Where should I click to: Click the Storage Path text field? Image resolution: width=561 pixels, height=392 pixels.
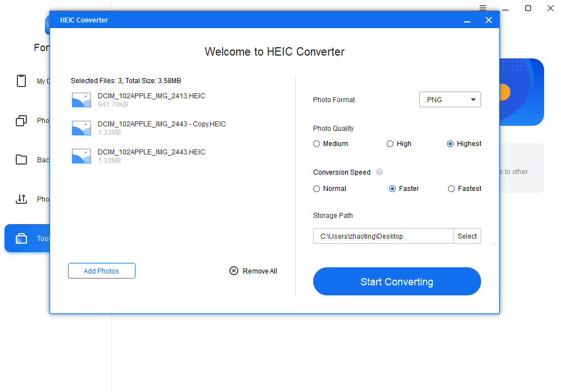pyautogui.click(x=383, y=236)
